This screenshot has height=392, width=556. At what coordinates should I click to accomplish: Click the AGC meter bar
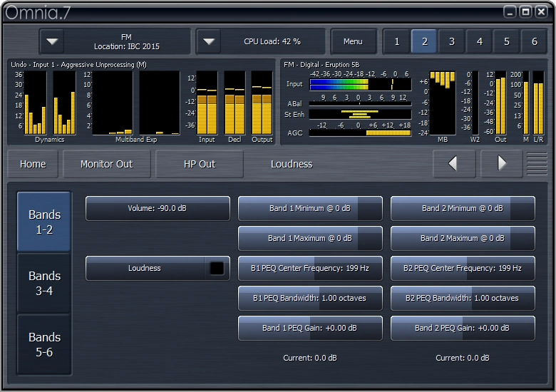click(x=360, y=133)
